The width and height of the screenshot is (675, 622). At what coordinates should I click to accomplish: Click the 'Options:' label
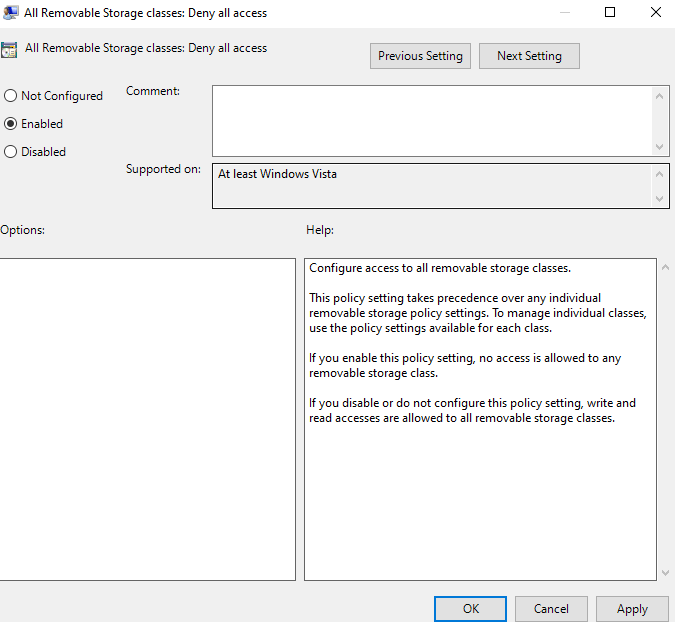tap(22, 230)
